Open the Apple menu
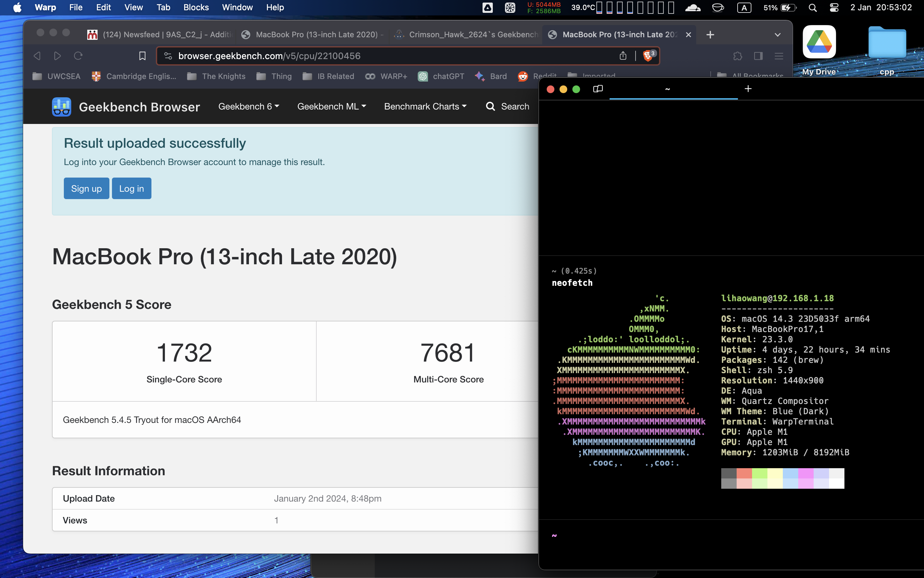The image size is (924, 578). (17, 7)
